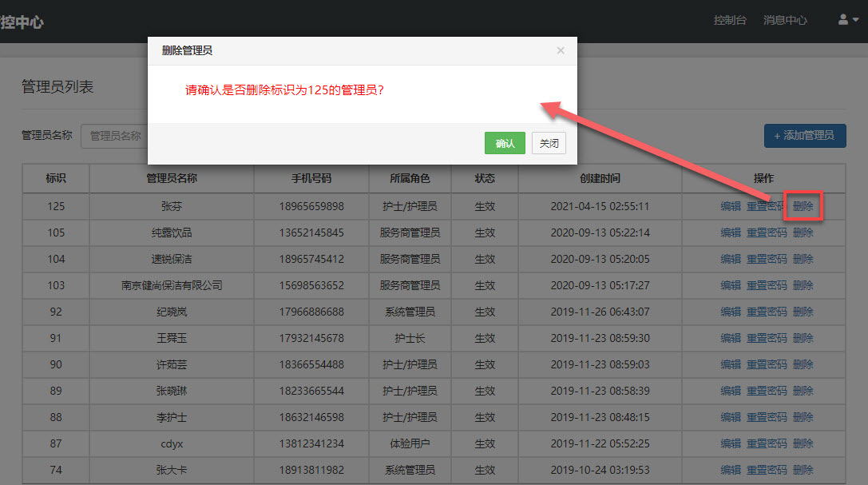Open the user profile dropdown icon
The image size is (868, 485).
848,20
